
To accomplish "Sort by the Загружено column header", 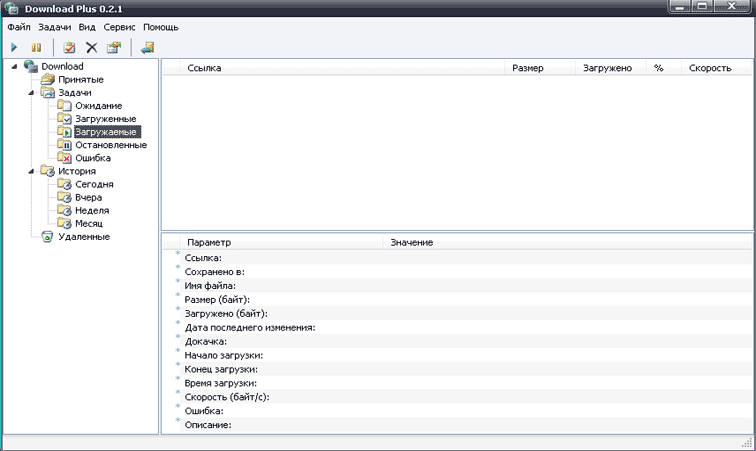I will click(610, 68).
